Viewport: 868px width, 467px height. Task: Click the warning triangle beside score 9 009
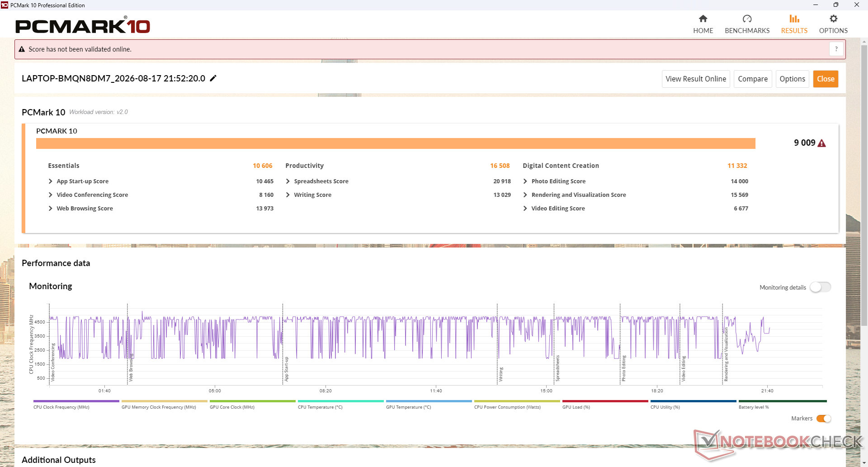(822, 143)
